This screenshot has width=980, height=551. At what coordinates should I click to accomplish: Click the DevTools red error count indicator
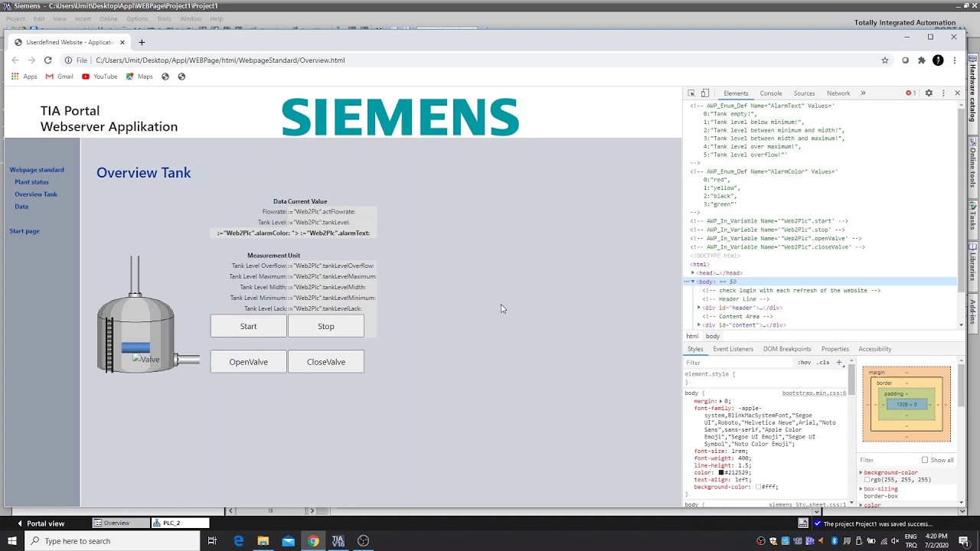click(x=910, y=93)
